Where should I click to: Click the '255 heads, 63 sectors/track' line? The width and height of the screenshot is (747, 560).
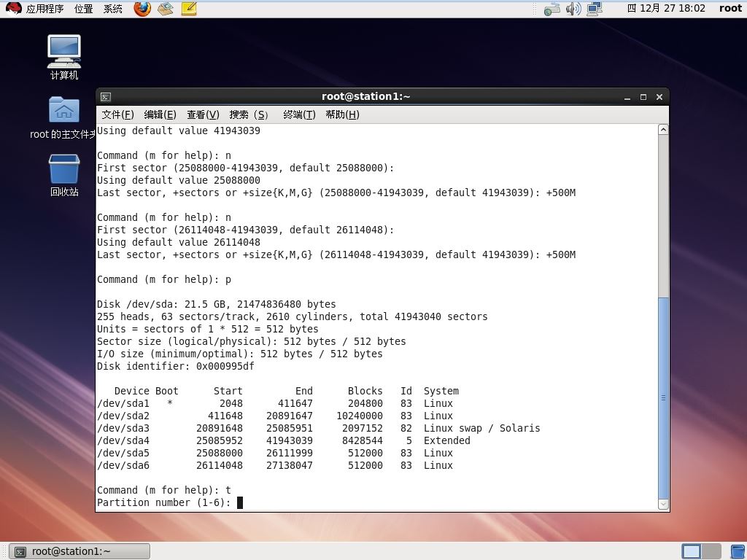293,316
